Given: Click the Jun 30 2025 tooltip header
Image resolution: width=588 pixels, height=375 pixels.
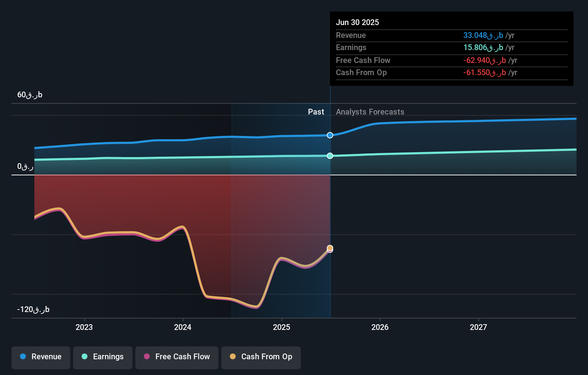Looking at the screenshot, I should [357, 22].
